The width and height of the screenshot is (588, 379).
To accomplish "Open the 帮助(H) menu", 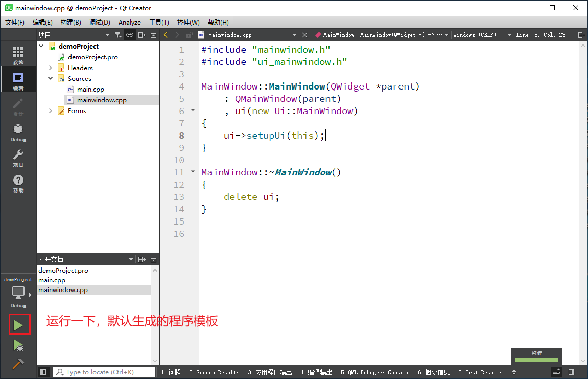I will (x=218, y=22).
